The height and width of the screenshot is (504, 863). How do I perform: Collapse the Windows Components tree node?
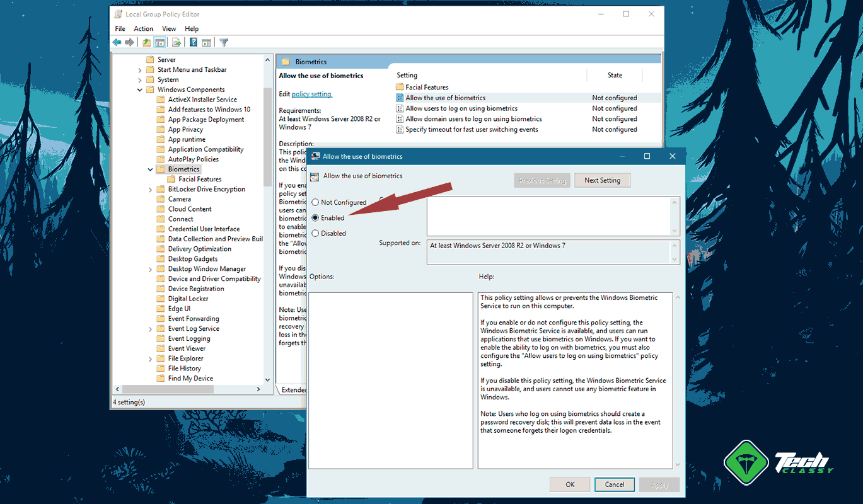click(x=139, y=89)
